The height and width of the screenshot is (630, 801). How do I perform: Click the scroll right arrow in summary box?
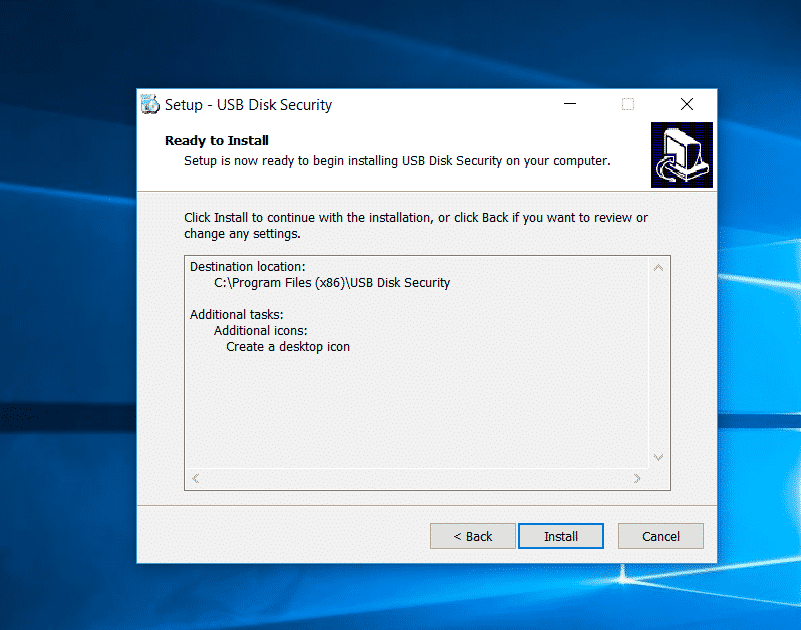pyautogui.click(x=637, y=478)
